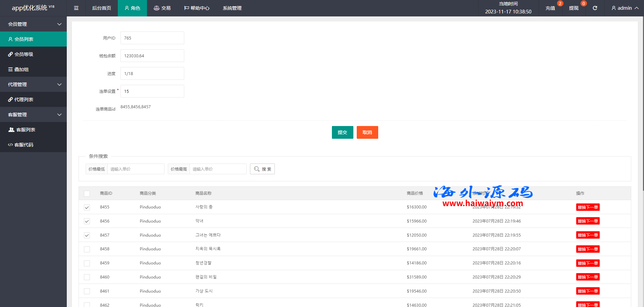Uncheck the checkbox for product 8455
The height and width of the screenshot is (307, 644).
coord(87,207)
